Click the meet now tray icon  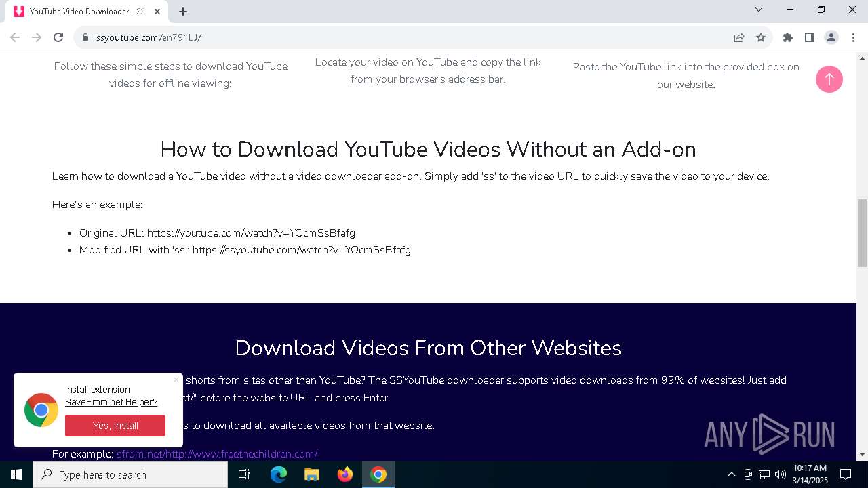click(x=748, y=474)
